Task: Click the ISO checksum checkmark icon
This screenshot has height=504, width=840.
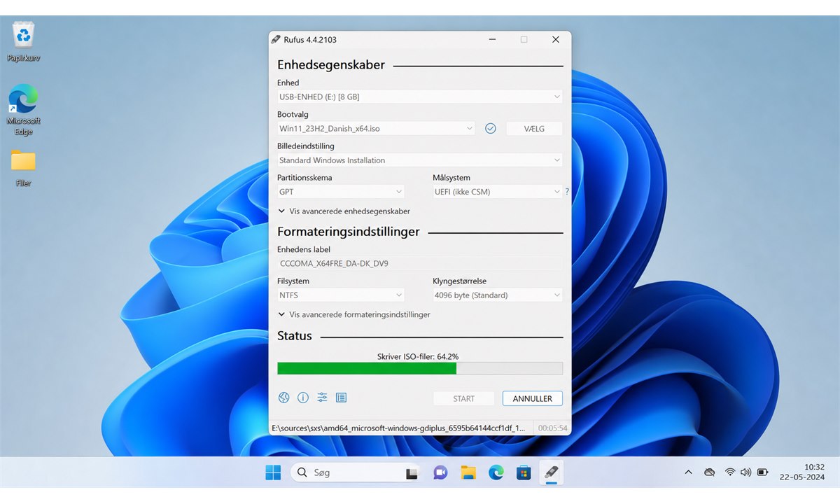Action: (x=491, y=128)
